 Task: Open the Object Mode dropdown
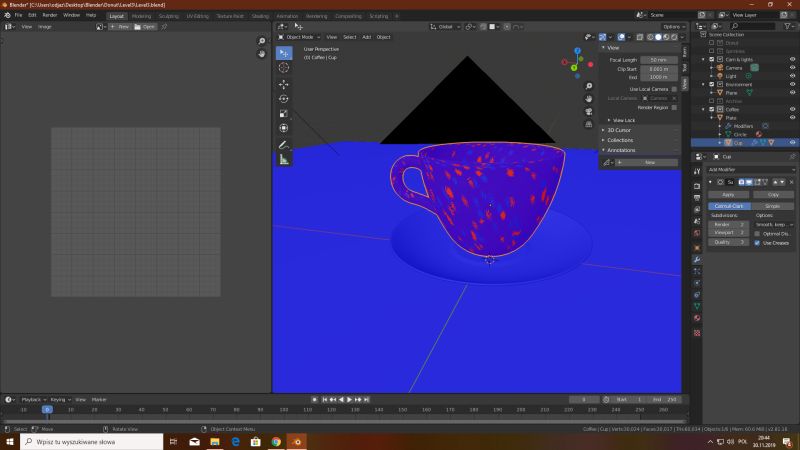299,37
